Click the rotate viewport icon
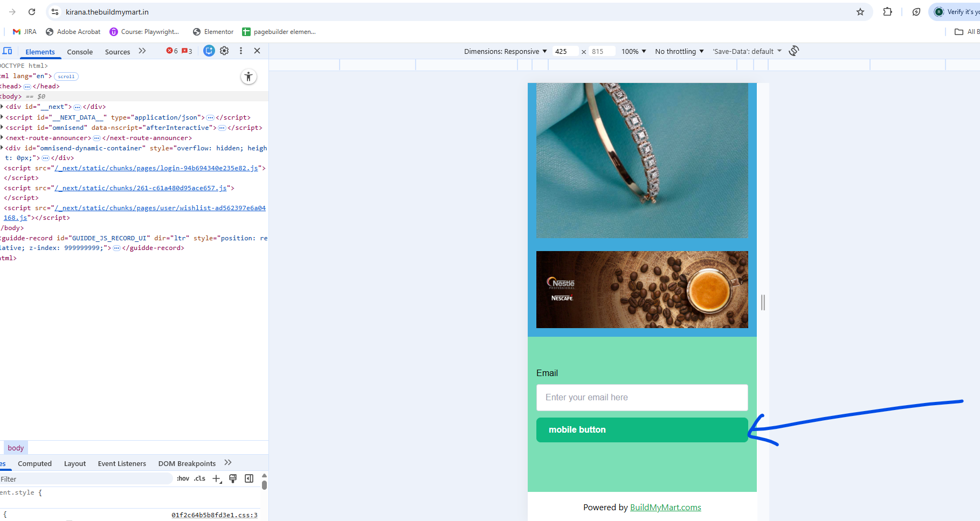The height and width of the screenshot is (521, 980). click(x=793, y=51)
